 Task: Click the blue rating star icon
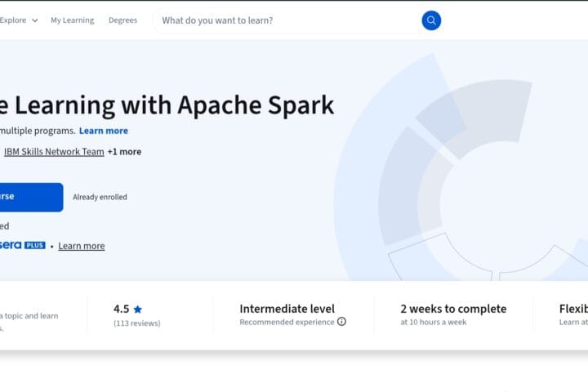pyautogui.click(x=138, y=309)
